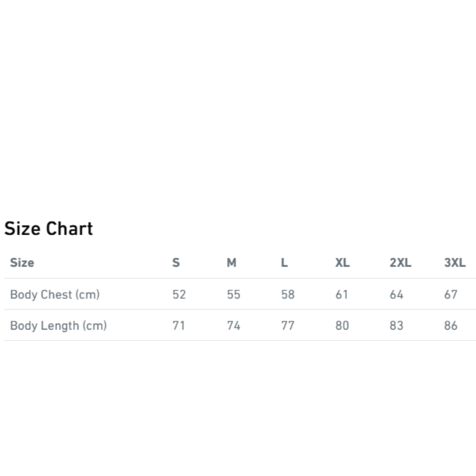Click chest value 55 for size M

point(234,295)
